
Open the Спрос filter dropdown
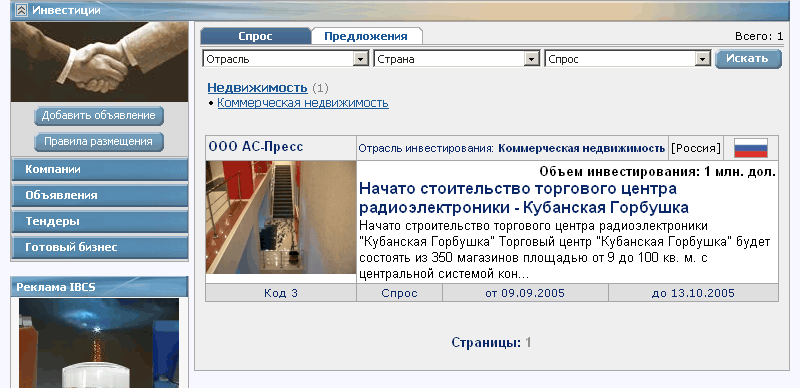point(628,59)
